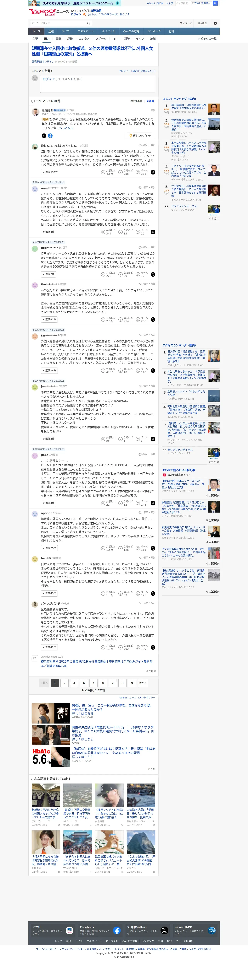
Task: Expand 返信2件 replies
Action: point(48,274)
